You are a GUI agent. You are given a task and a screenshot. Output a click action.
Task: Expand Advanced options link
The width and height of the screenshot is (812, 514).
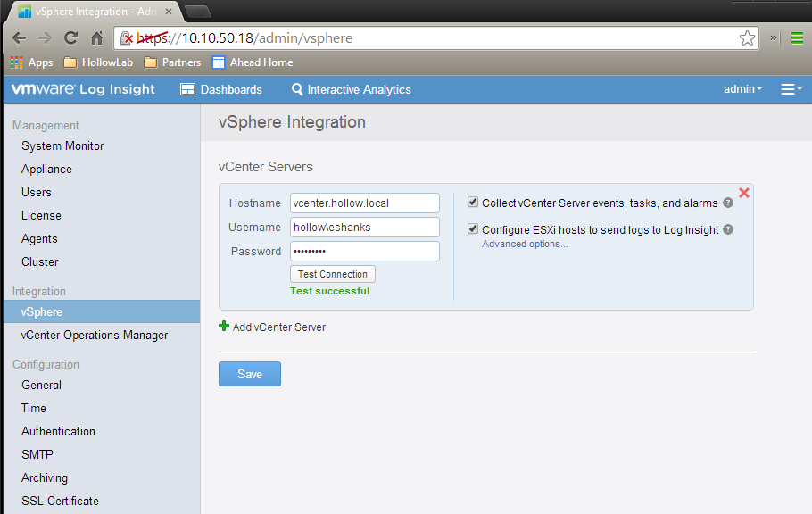(525, 244)
